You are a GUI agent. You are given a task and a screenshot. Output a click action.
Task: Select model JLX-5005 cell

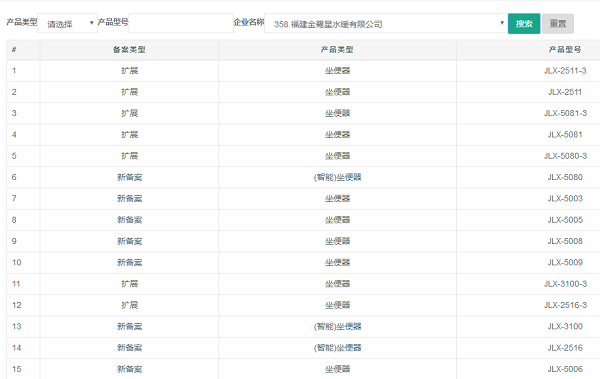pos(565,220)
